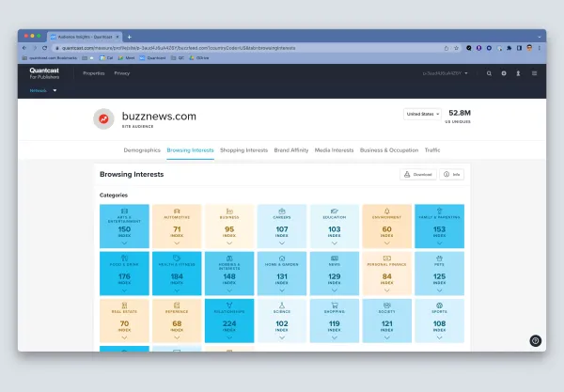Expand the Sports 108 index chevron
Screen dimensions: 564x392
(439, 337)
